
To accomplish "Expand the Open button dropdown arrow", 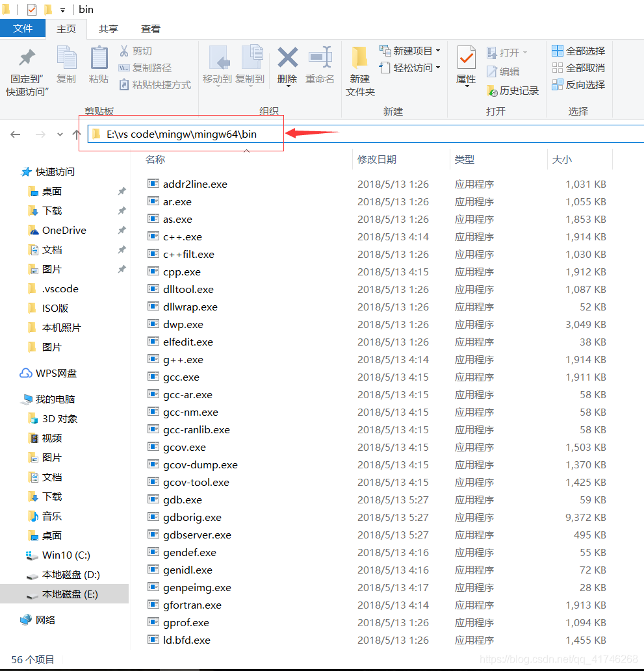I will click(x=525, y=53).
